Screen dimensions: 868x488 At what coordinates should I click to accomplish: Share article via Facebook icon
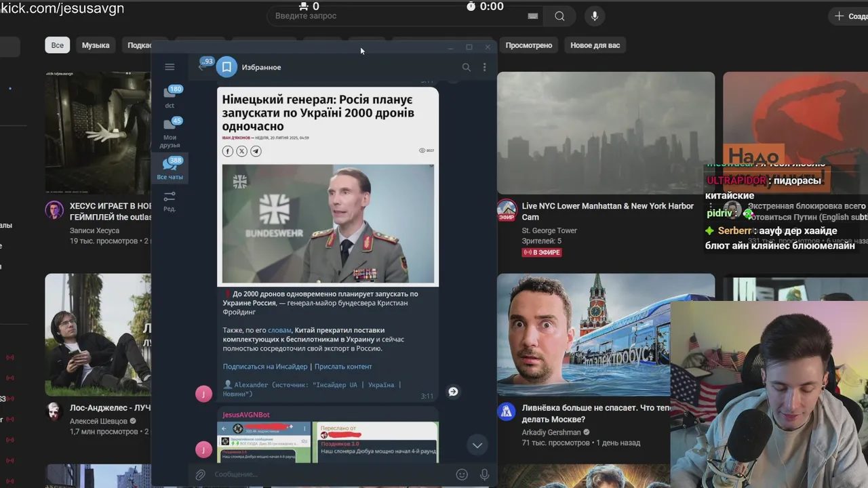tap(228, 151)
